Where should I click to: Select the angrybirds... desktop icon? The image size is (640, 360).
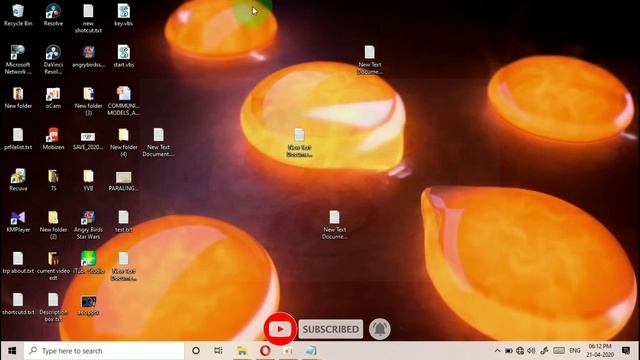88,56
